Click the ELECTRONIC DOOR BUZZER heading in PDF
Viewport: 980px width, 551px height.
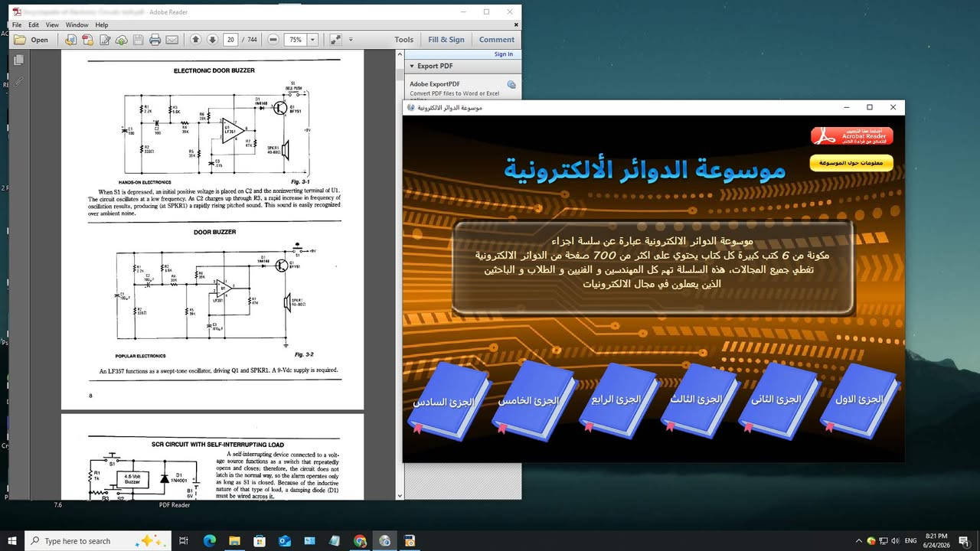[x=214, y=70]
